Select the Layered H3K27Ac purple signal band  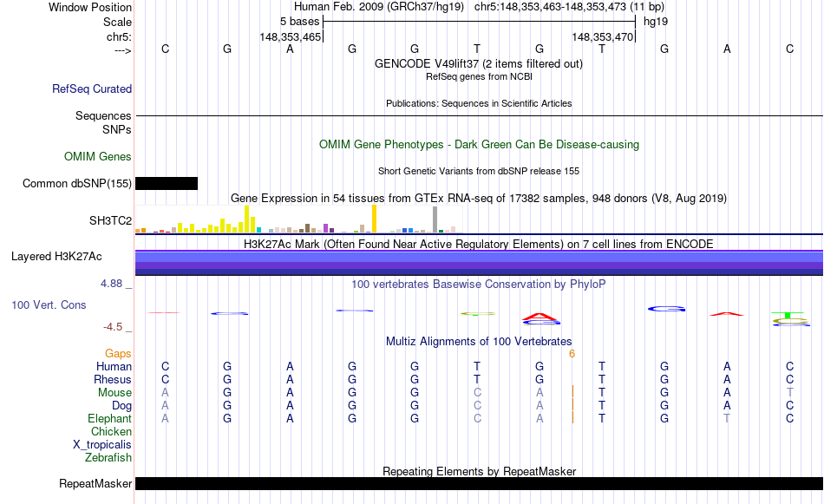[479, 263]
